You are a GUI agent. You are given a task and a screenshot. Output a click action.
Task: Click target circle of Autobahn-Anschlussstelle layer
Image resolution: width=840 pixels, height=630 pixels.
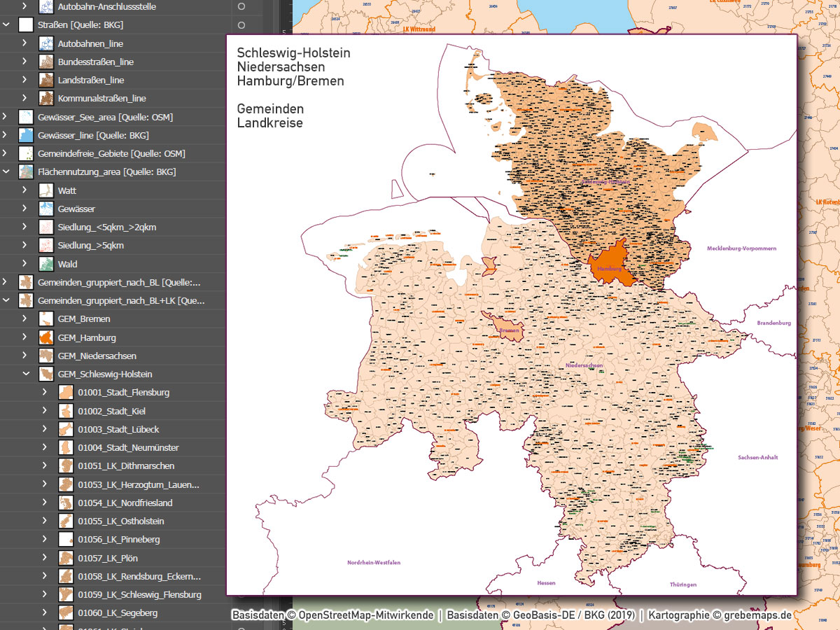click(x=241, y=6)
